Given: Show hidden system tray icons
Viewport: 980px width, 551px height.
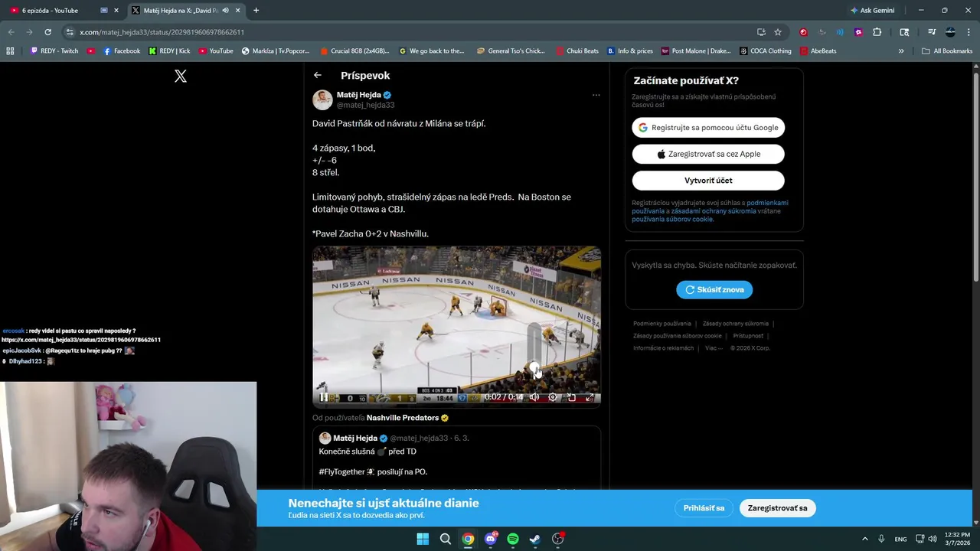Looking at the screenshot, I should tap(865, 539).
